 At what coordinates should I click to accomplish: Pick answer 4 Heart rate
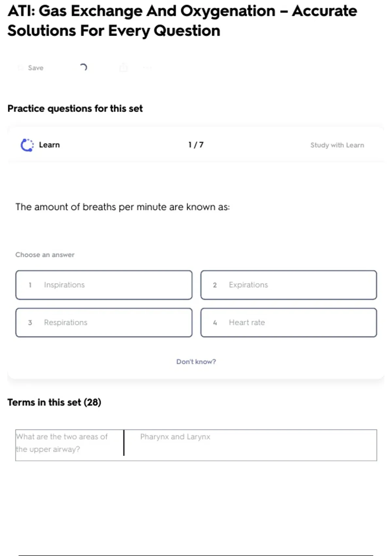coord(288,322)
